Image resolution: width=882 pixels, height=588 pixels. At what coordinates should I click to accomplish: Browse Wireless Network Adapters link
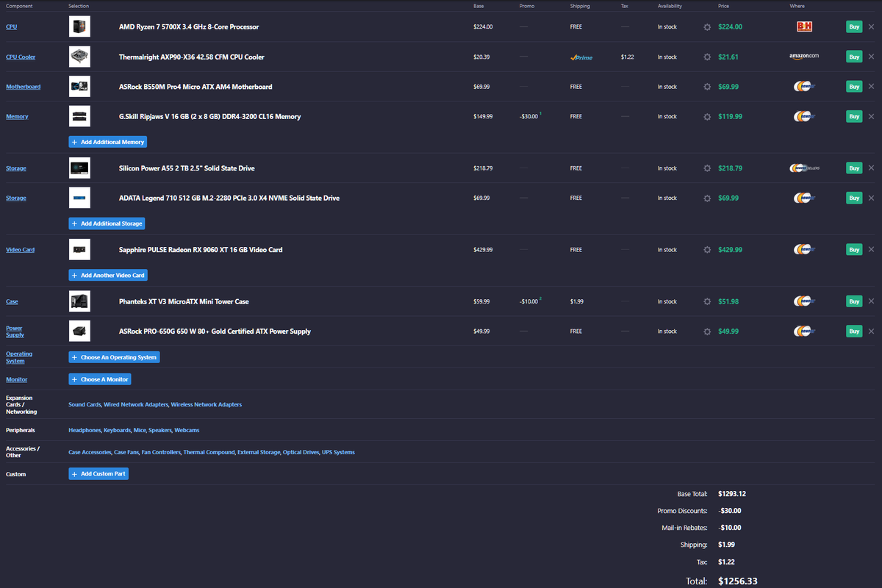click(x=207, y=405)
